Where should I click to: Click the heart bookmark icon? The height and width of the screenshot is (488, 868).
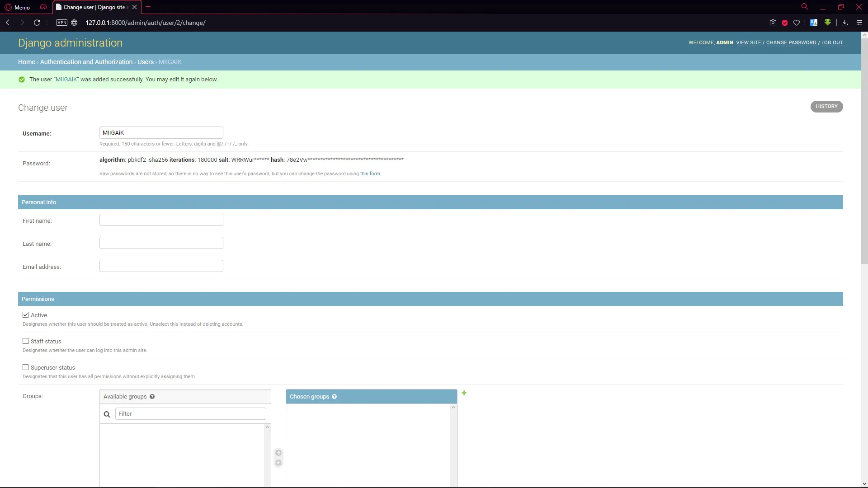point(797,23)
